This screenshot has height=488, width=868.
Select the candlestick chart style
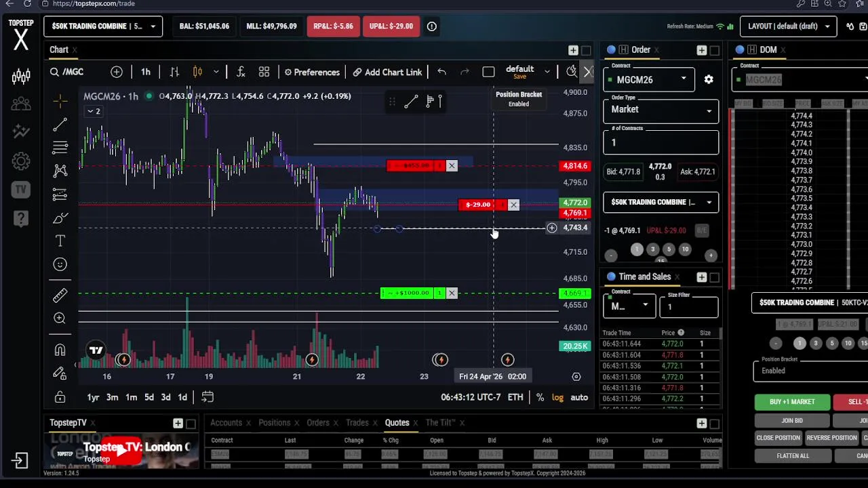point(197,72)
